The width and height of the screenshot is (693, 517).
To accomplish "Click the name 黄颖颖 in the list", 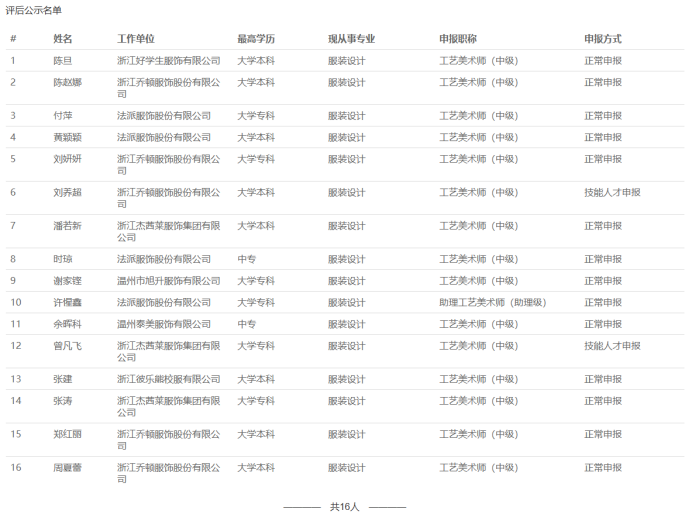I will coord(67,137).
